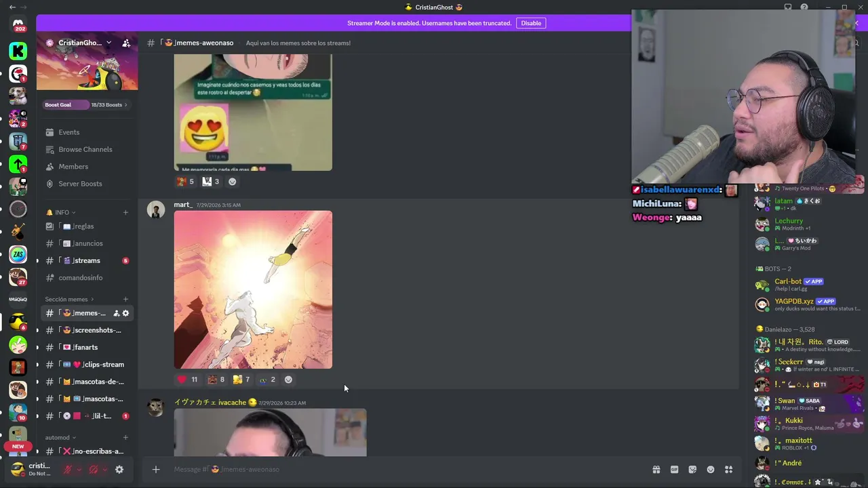Open the WhatsApp chat meme image
The height and width of the screenshot is (488, 868).
coord(253,113)
